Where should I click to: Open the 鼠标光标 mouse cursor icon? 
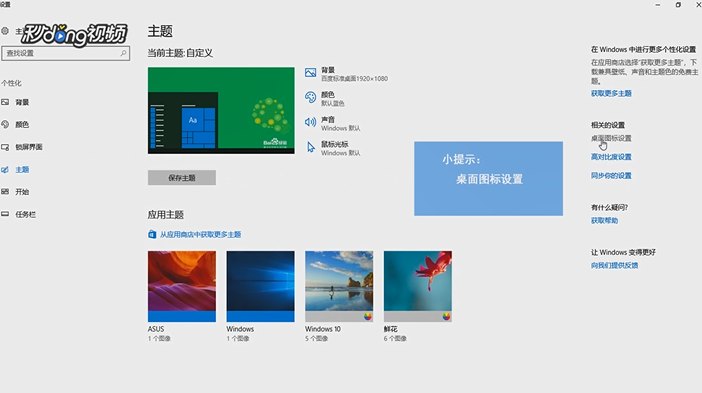(310, 146)
